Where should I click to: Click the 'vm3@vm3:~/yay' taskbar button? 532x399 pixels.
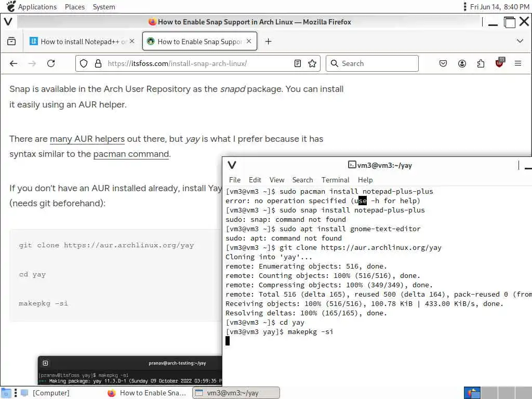(236, 393)
